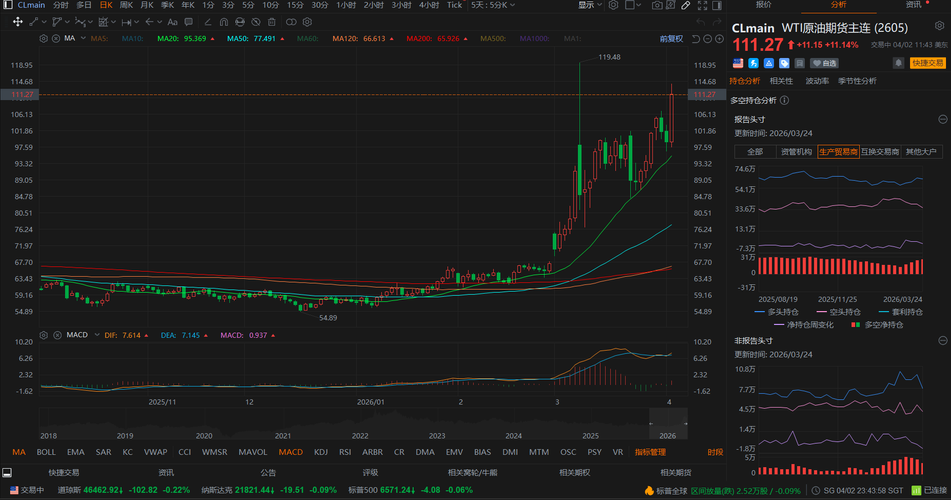Screen dimensions: 951x500
Task: Select the 其他大户 position filter
Action: coord(921,152)
